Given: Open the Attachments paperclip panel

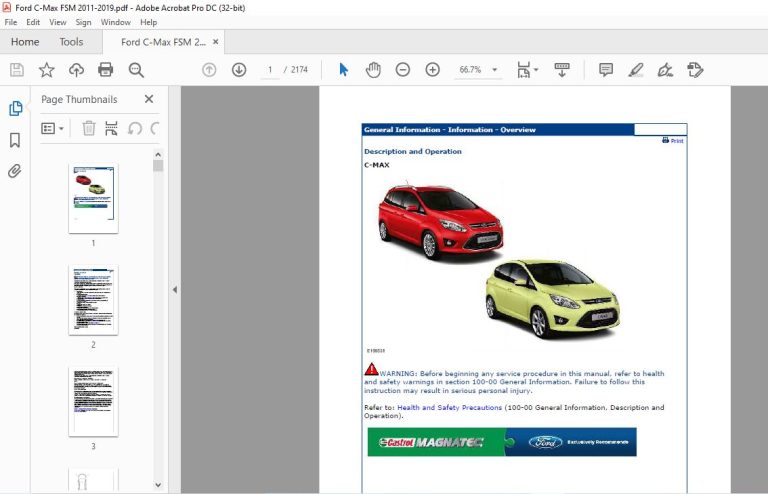Looking at the screenshot, I should tap(15, 171).
